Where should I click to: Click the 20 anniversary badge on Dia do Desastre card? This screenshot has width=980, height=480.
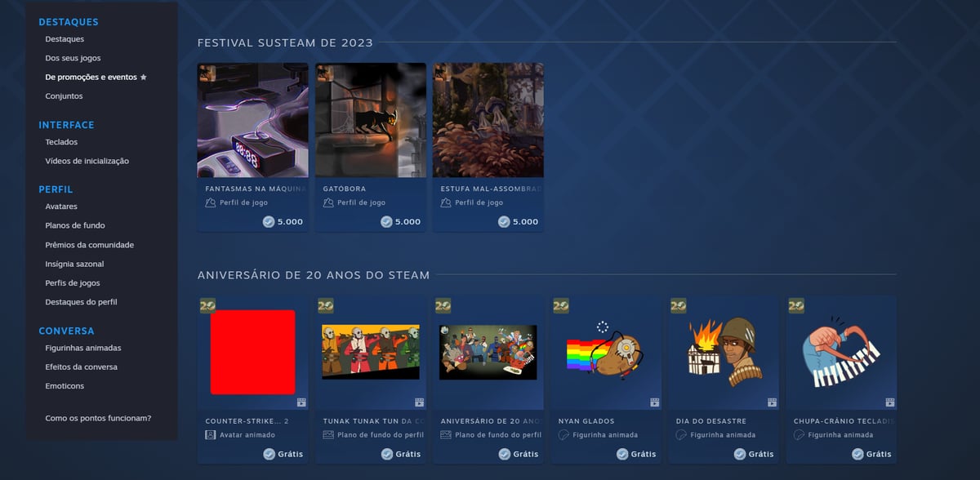[678, 305]
